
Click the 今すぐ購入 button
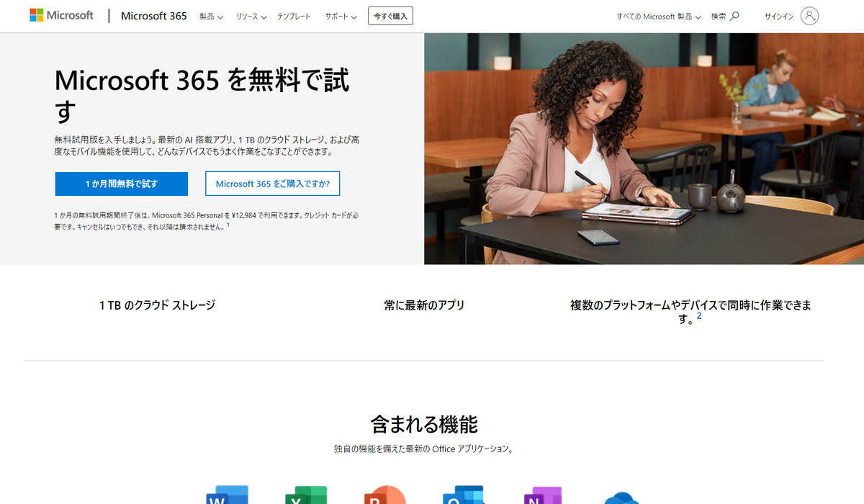click(390, 16)
